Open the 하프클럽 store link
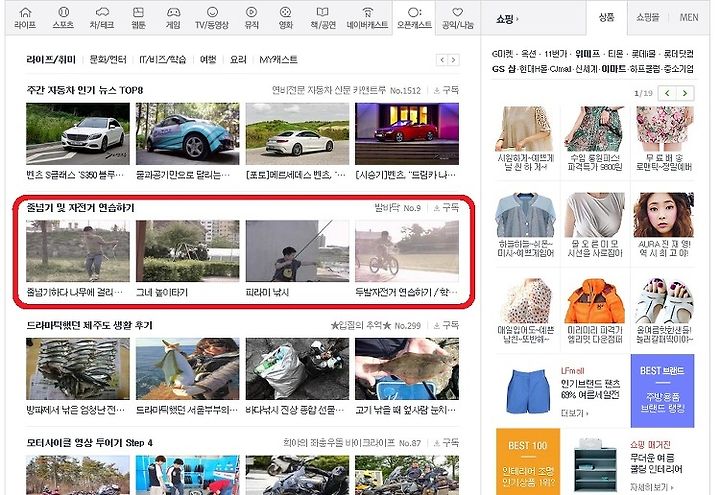This screenshot has height=495, width=720. coord(644,69)
